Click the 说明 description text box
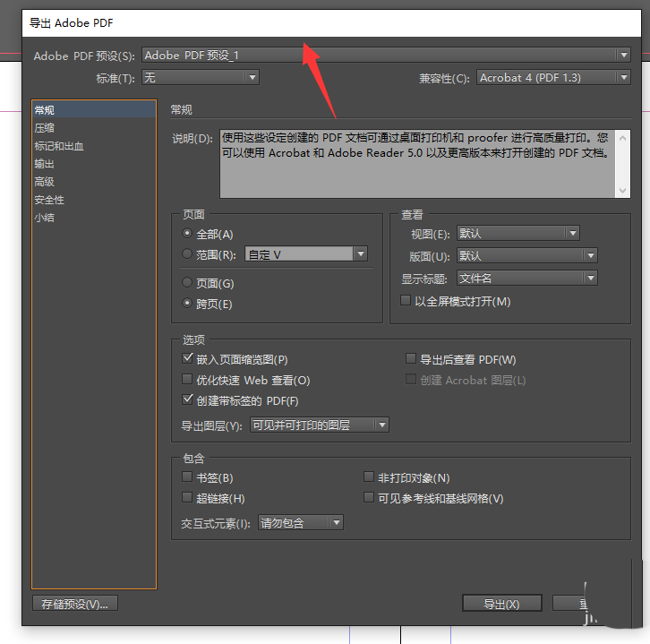Image resolution: width=650 pixels, height=644 pixels. (417, 164)
